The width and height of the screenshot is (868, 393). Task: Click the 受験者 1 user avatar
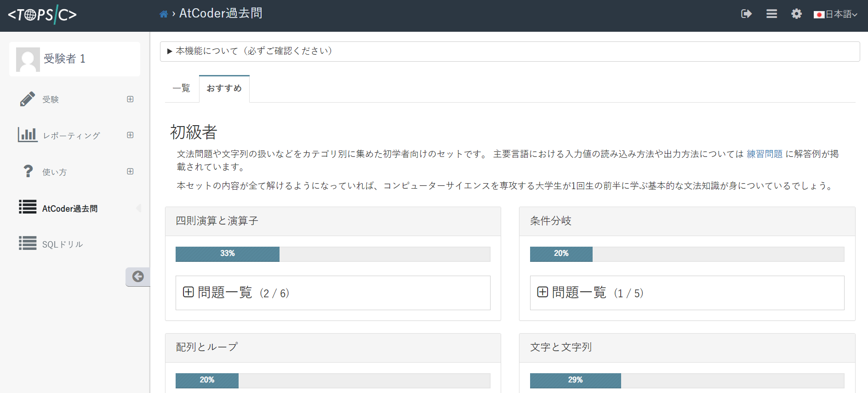(x=28, y=59)
